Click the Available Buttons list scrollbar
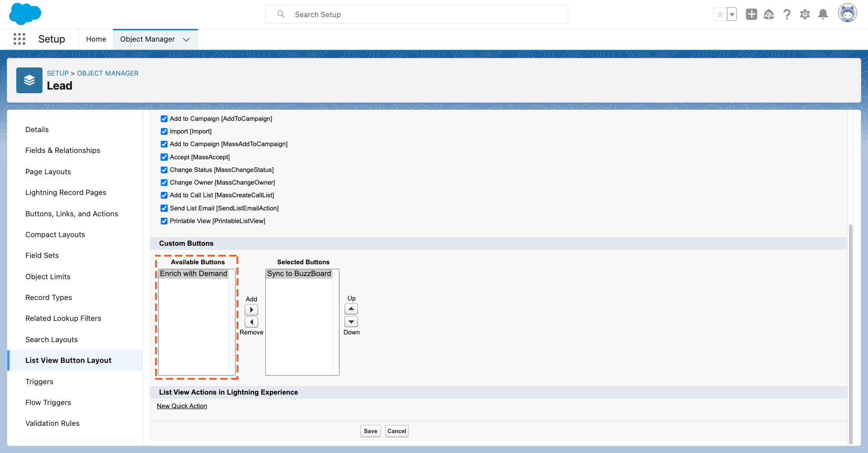Viewport: 868px width, 453px height. 232,322
